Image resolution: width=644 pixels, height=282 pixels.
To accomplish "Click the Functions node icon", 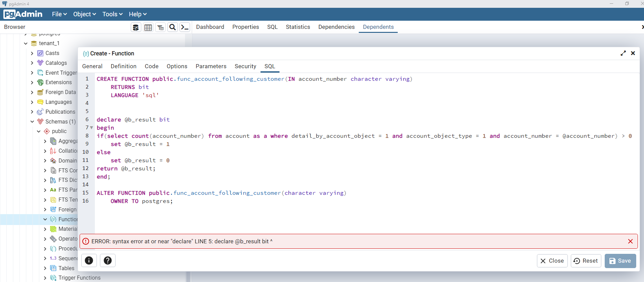I will (53, 219).
